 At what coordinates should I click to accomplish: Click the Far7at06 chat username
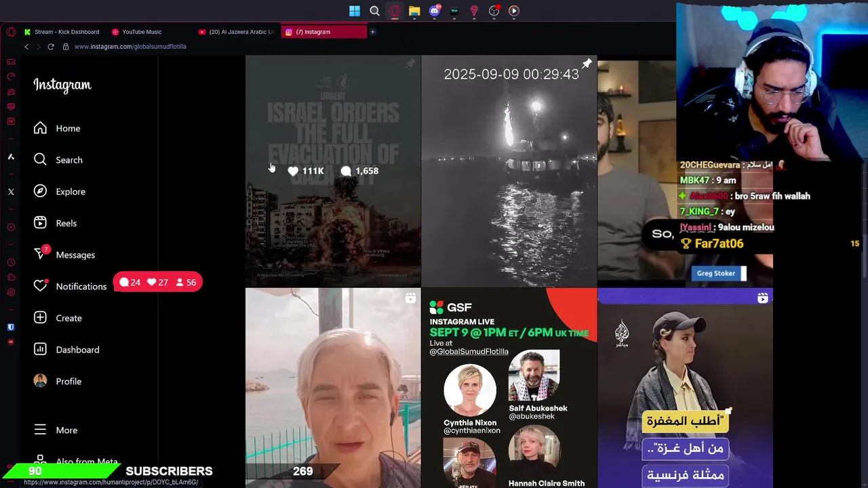(719, 243)
